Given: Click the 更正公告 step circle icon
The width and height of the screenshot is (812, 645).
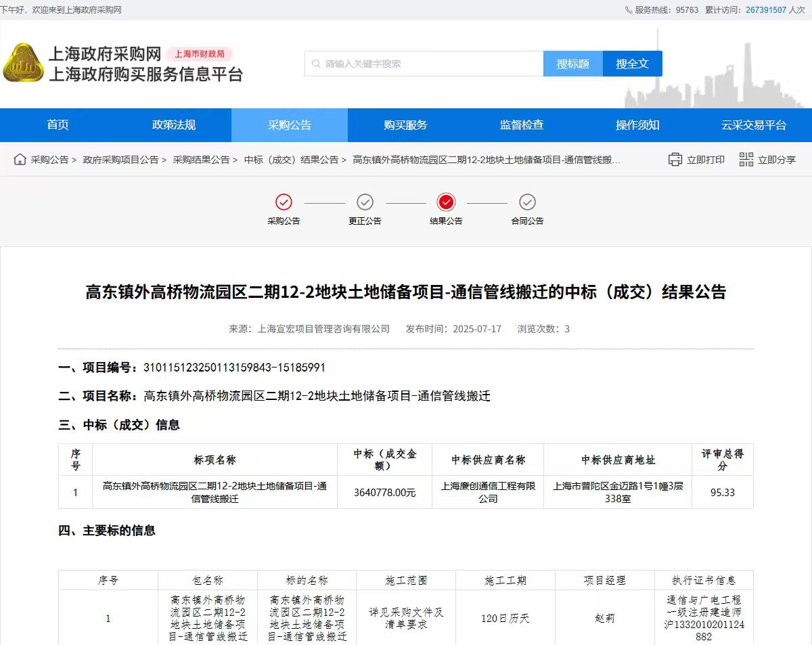Looking at the screenshot, I should pos(365,202).
